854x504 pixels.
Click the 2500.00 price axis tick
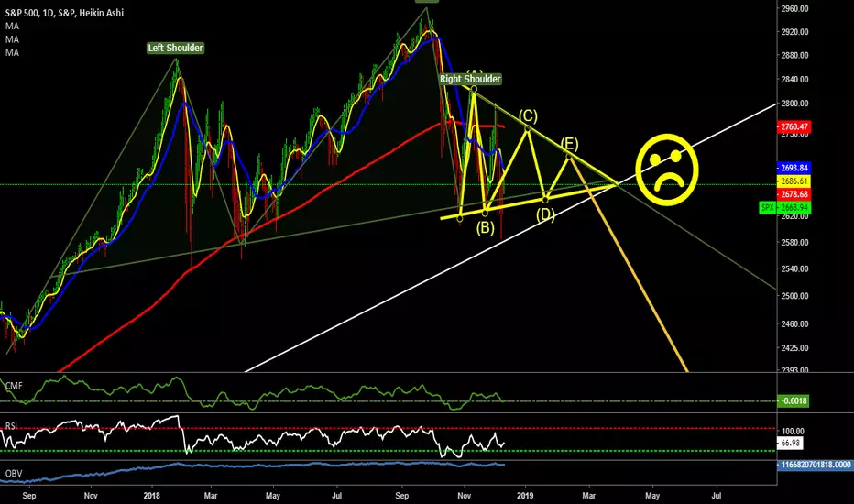[x=794, y=296]
